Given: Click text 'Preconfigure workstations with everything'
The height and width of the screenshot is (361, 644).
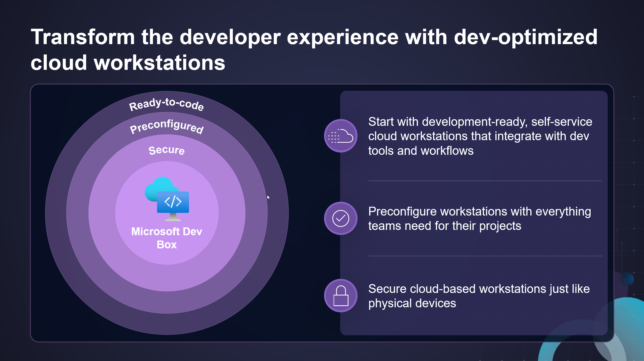Looking at the screenshot, I should click(479, 211).
